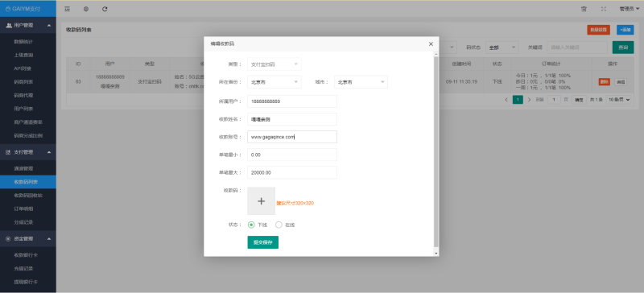This screenshot has width=644, height=293.
Task: Open 码商分成比例 in the sidebar
Action: coord(28,135)
